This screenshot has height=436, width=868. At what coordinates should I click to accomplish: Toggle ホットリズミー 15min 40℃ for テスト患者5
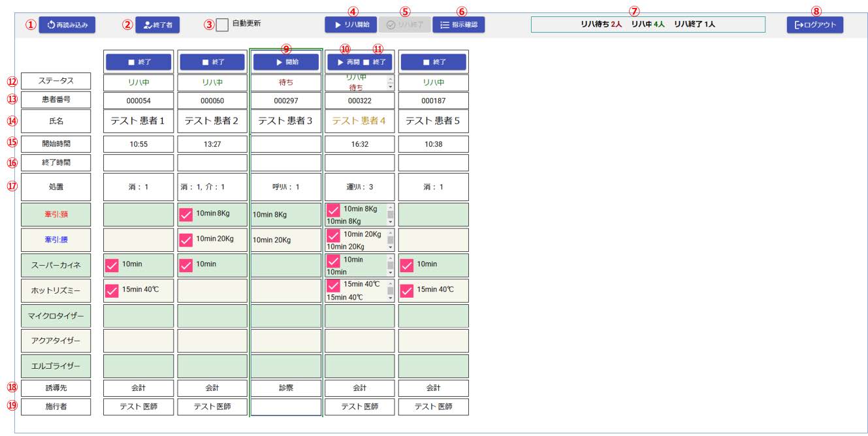coord(407,290)
